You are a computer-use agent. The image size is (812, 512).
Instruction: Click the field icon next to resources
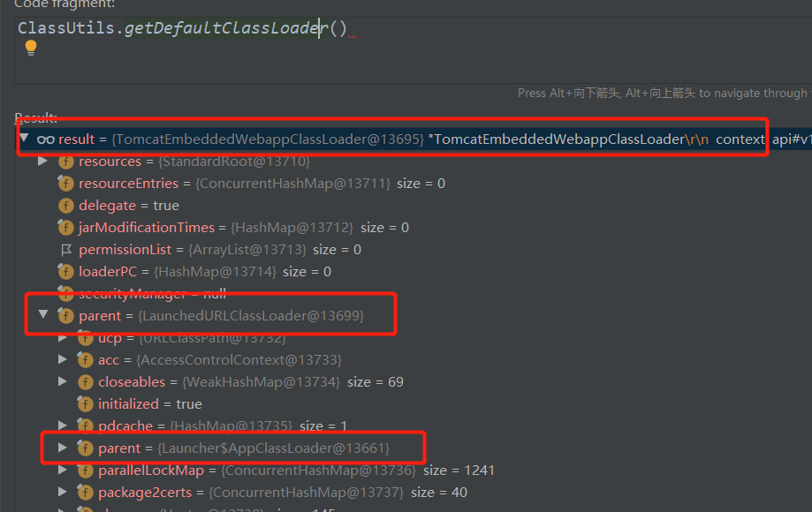(65, 162)
